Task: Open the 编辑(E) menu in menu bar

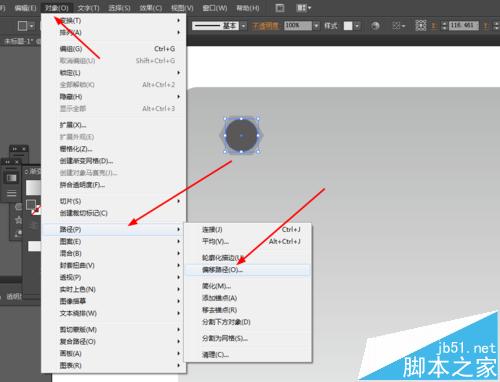Action: [25, 8]
